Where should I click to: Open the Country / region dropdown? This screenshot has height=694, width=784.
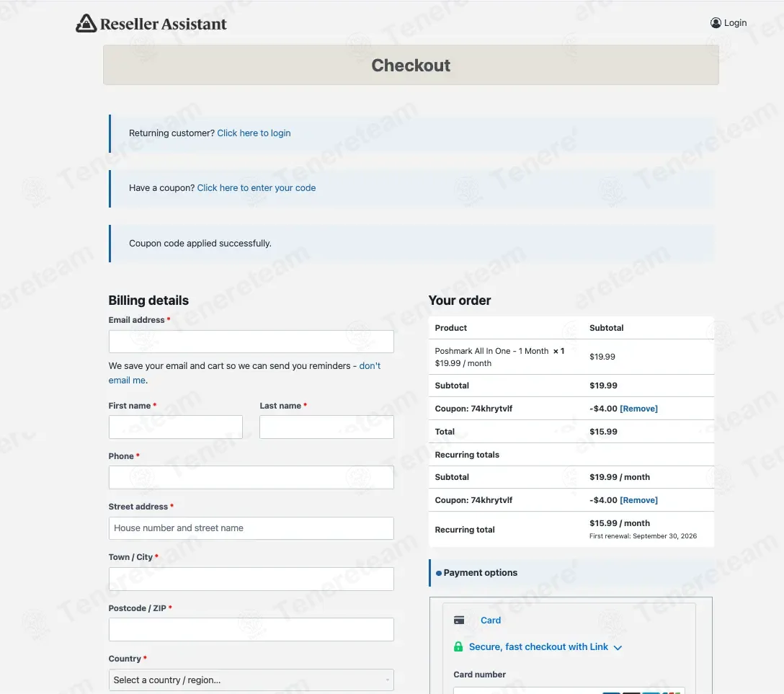[x=251, y=680]
